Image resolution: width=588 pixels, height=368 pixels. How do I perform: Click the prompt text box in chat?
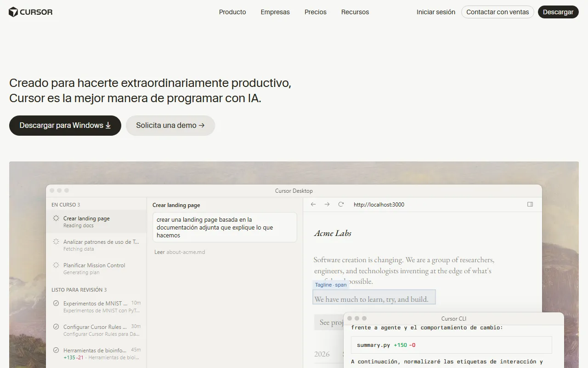point(225,227)
